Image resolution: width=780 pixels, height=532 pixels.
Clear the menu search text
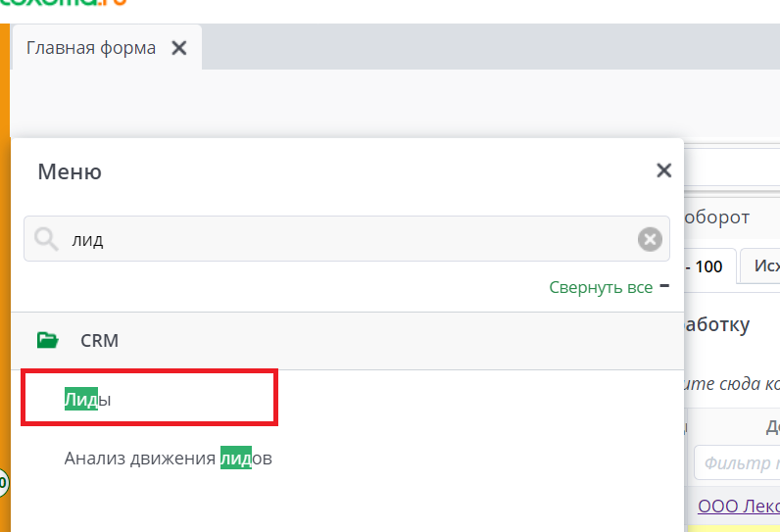point(649,239)
